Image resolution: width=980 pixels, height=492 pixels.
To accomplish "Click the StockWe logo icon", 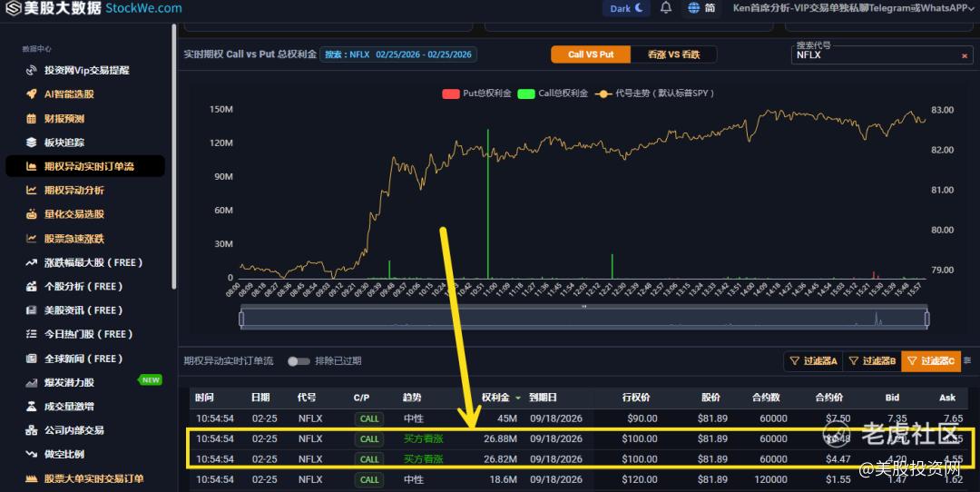I will click(13, 8).
